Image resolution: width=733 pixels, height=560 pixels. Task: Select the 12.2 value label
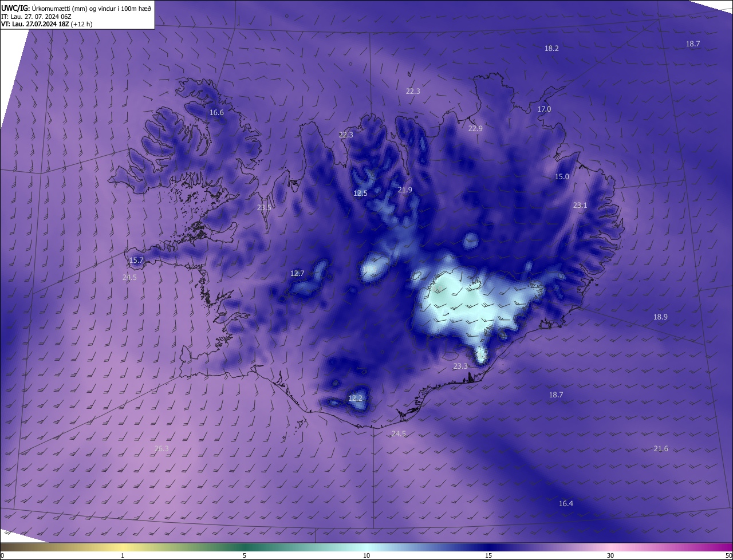tap(355, 398)
